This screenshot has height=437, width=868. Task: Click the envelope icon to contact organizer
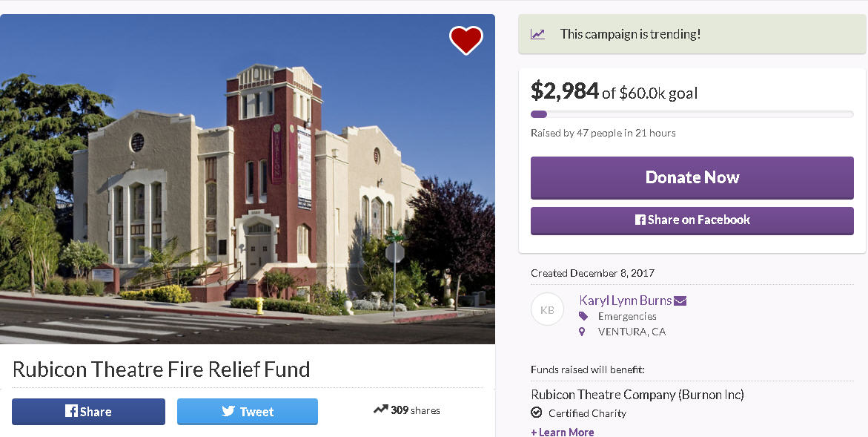pyautogui.click(x=680, y=300)
